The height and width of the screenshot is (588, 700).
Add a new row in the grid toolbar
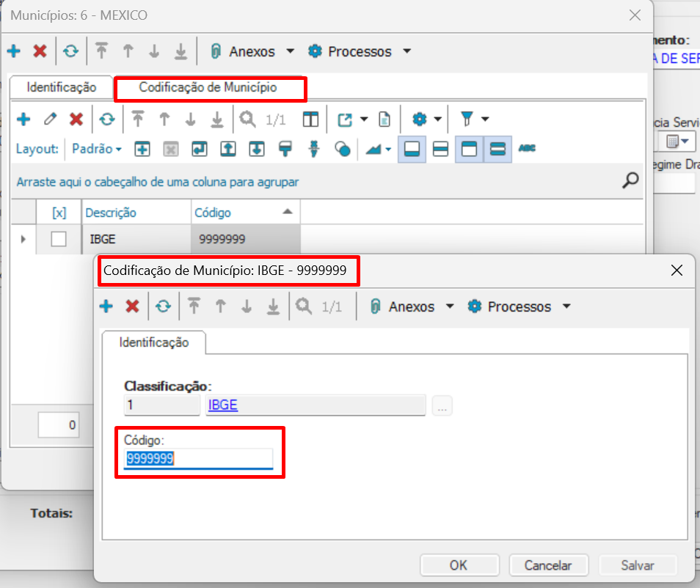tap(23, 119)
